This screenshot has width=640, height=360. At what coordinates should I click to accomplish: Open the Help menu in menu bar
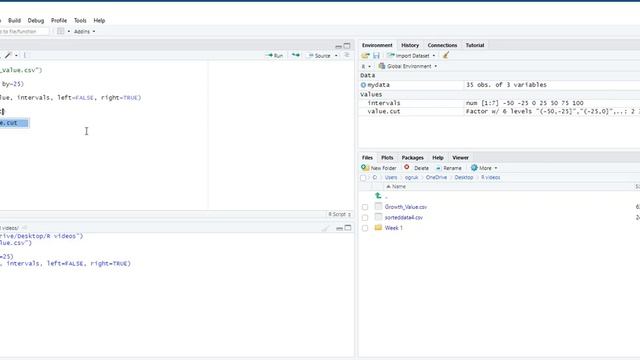click(99, 20)
